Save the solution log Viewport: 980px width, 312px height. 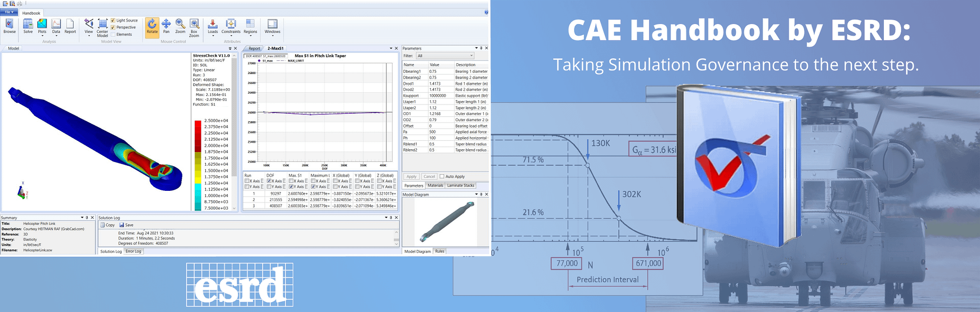point(126,225)
